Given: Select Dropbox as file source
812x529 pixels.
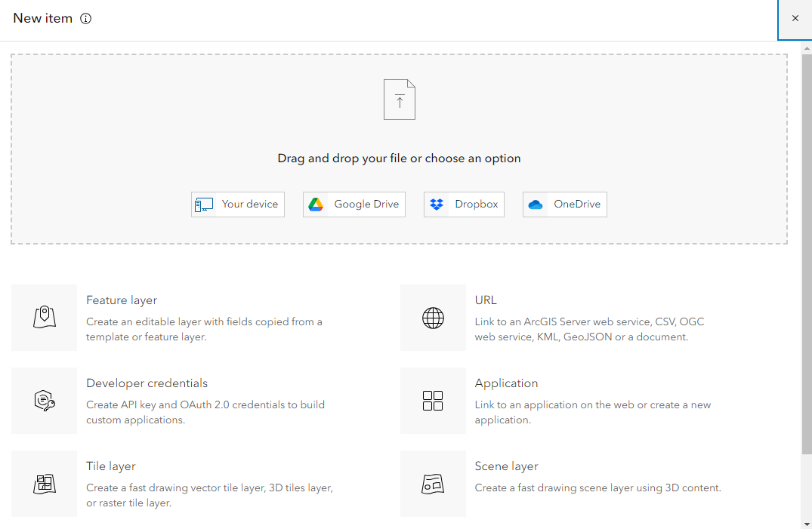Looking at the screenshot, I should tap(464, 205).
